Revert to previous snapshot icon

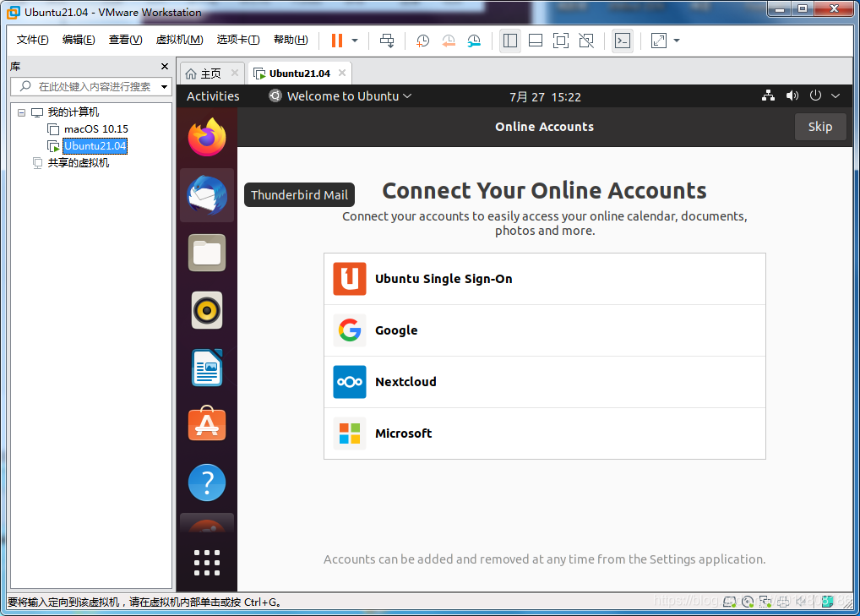click(x=448, y=40)
